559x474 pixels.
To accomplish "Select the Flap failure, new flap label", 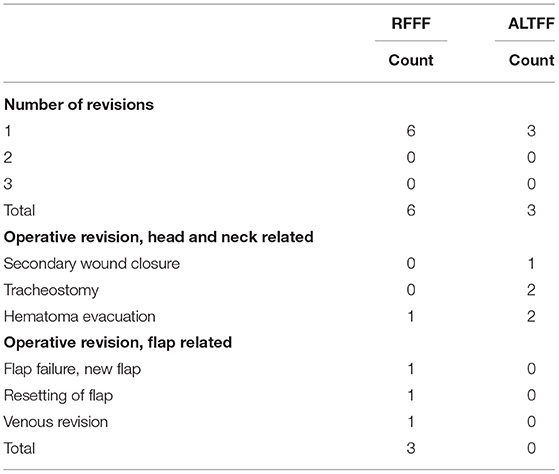I will coord(72,369).
